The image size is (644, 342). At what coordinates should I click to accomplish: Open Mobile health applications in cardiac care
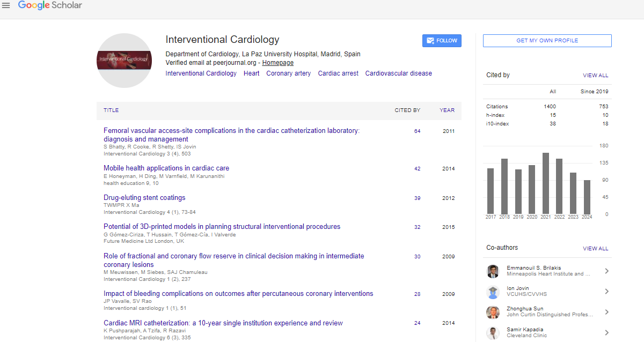[x=166, y=168]
